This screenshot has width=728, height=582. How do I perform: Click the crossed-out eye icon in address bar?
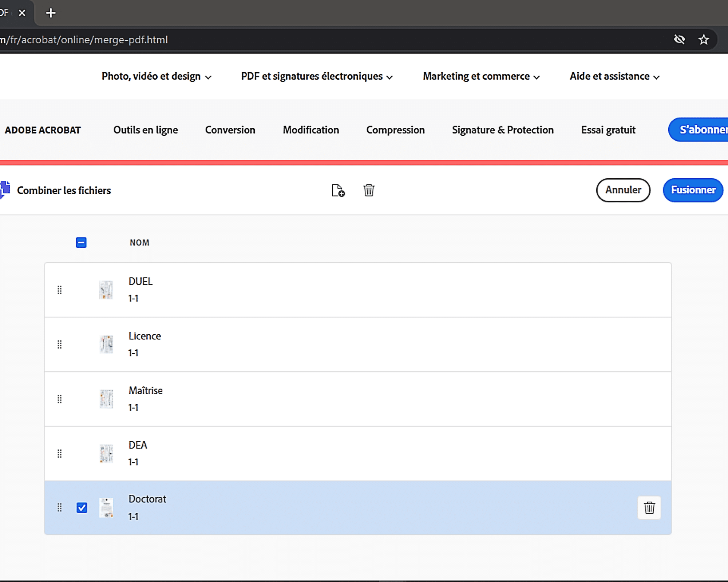point(679,39)
